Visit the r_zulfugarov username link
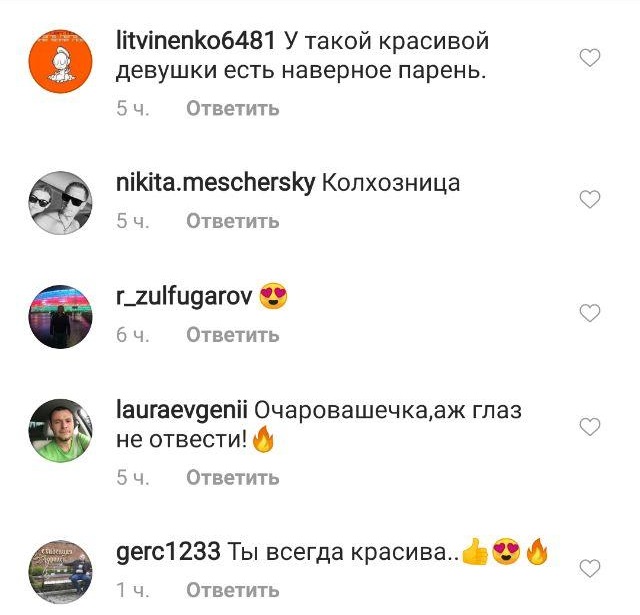This screenshot has height=615, width=640. [x=184, y=297]
